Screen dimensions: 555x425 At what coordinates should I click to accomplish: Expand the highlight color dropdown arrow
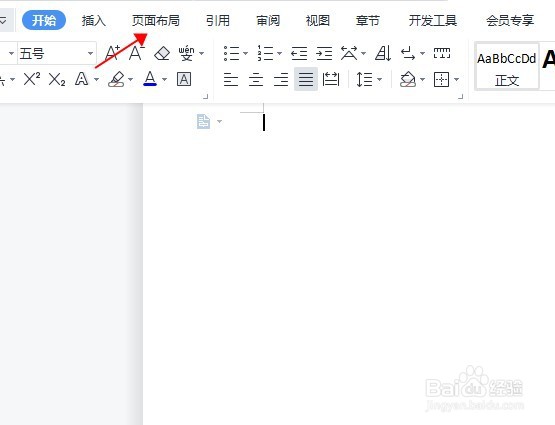click(131, 79)
